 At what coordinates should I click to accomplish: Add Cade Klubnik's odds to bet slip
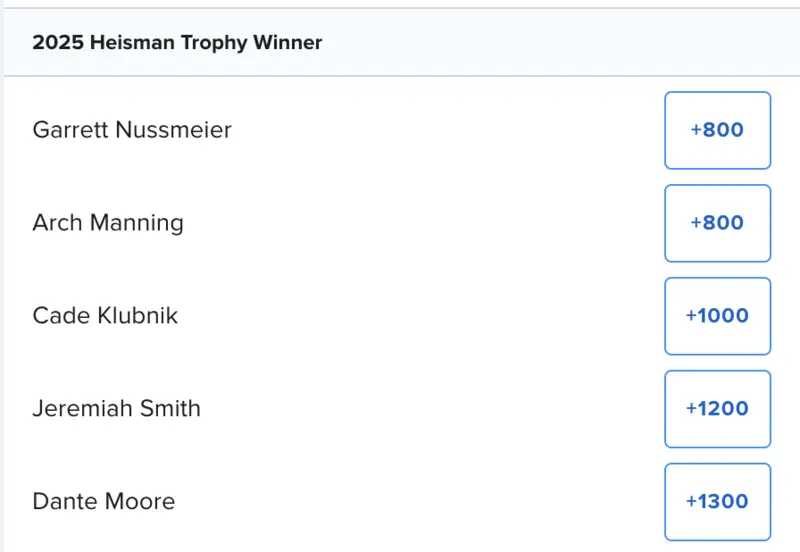(717, 316)
